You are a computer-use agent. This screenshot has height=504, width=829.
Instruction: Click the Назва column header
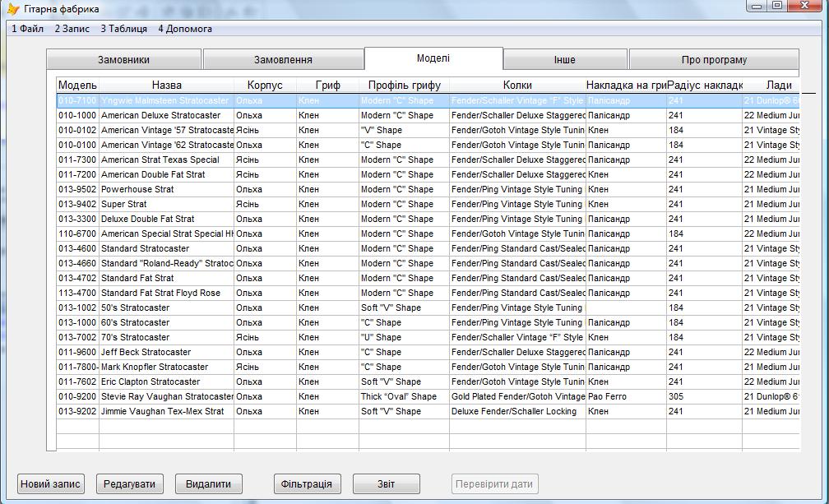(166, 85)
